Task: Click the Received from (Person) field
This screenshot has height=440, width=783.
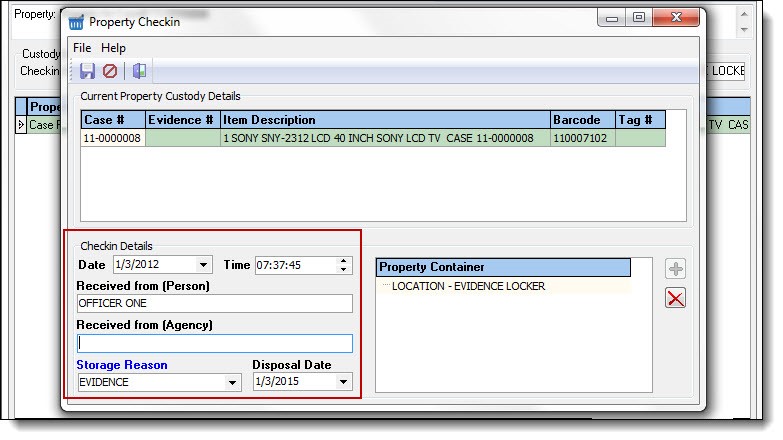Action: [x=215, y=304]
